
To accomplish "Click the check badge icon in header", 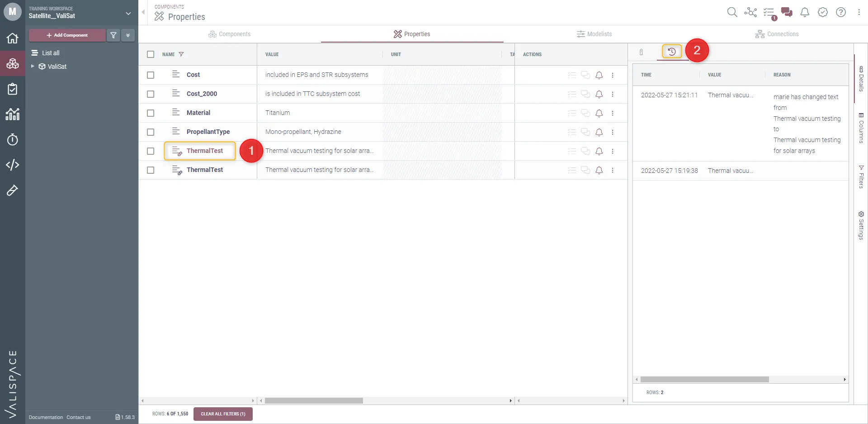I will pos(823,12).
